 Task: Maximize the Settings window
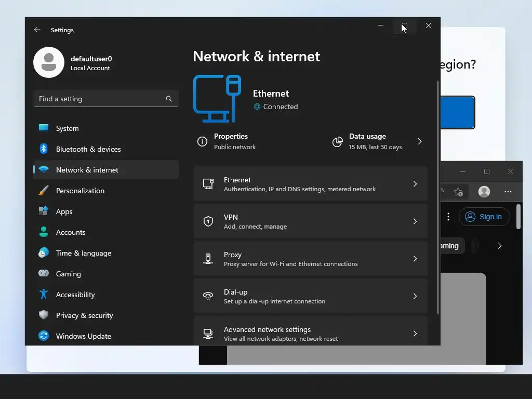(404, 25)
